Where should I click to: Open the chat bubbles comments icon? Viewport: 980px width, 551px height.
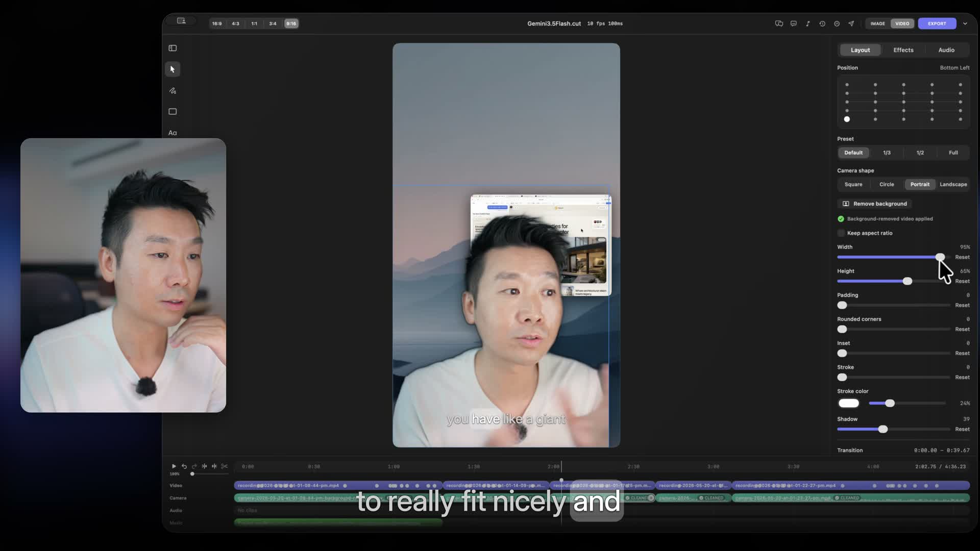pos(779,23)
